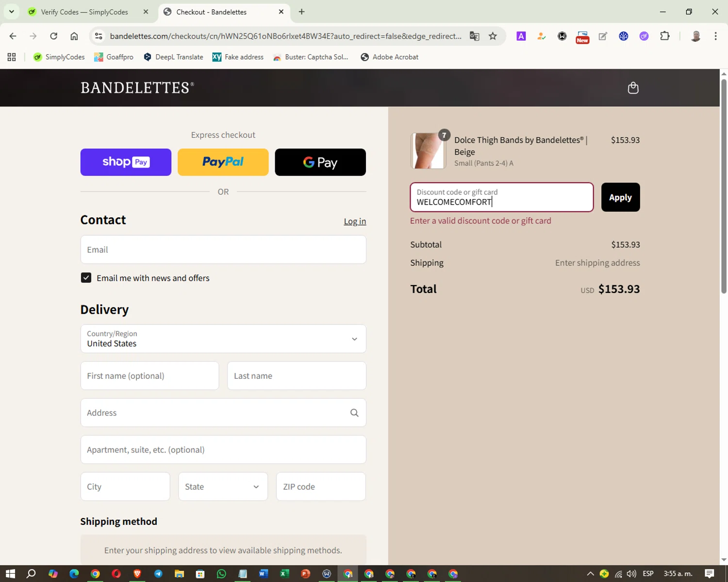Show hidden system tray icons
The height and width of the screenshot is (582, 728).
click(x=590, y=574)
